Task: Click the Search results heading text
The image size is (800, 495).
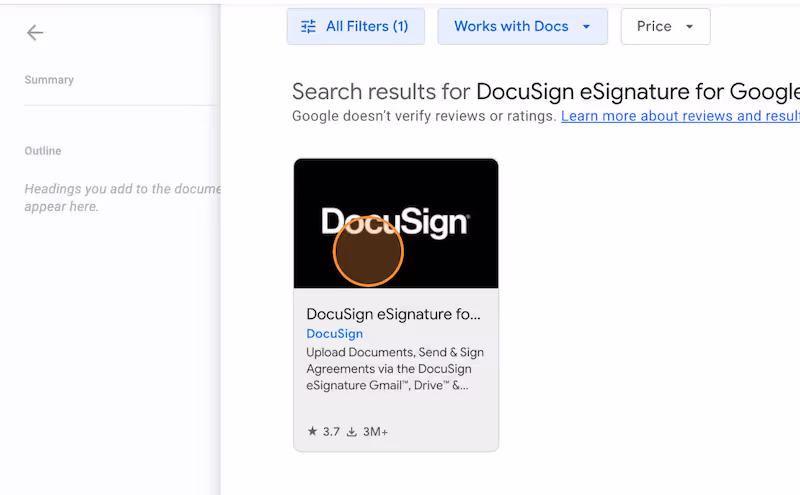Action: pyautogui.click(x=546, y=92)
